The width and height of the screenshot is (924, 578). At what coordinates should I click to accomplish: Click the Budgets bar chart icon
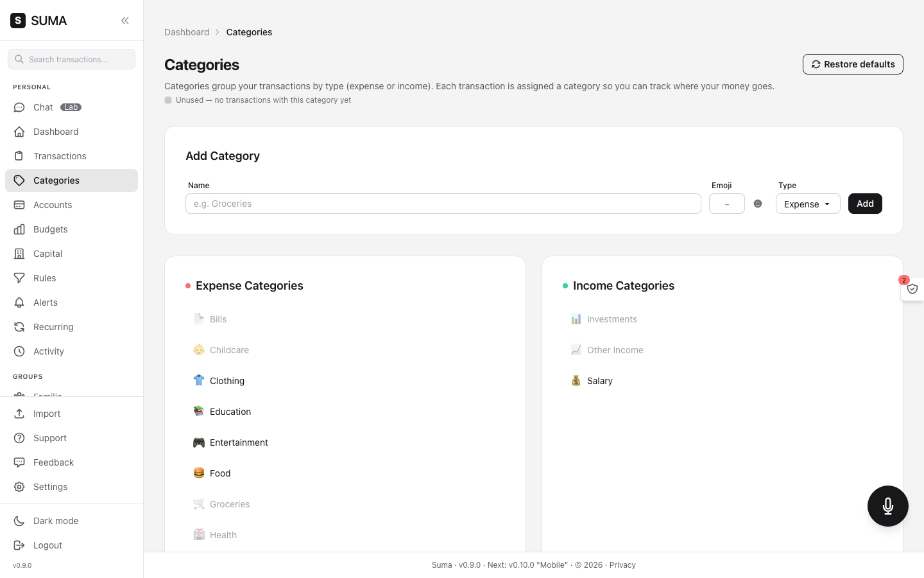tap(19, 229)
